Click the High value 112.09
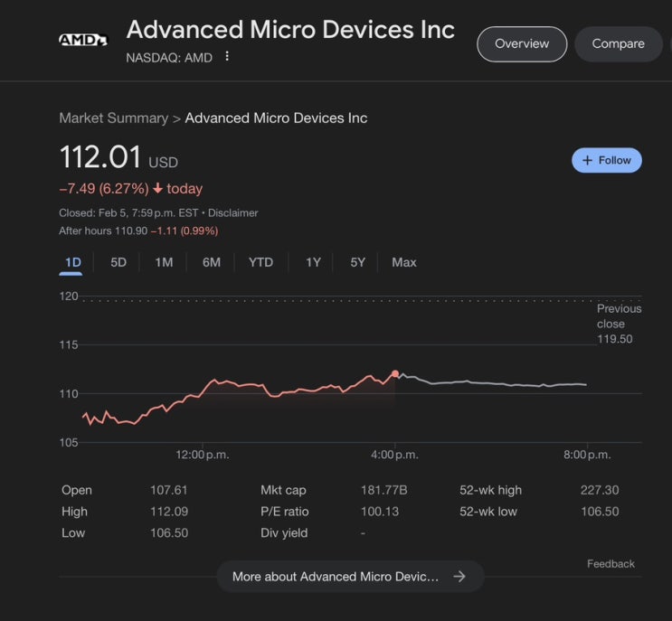Screen dimensions: 672x621 (169, 512)
